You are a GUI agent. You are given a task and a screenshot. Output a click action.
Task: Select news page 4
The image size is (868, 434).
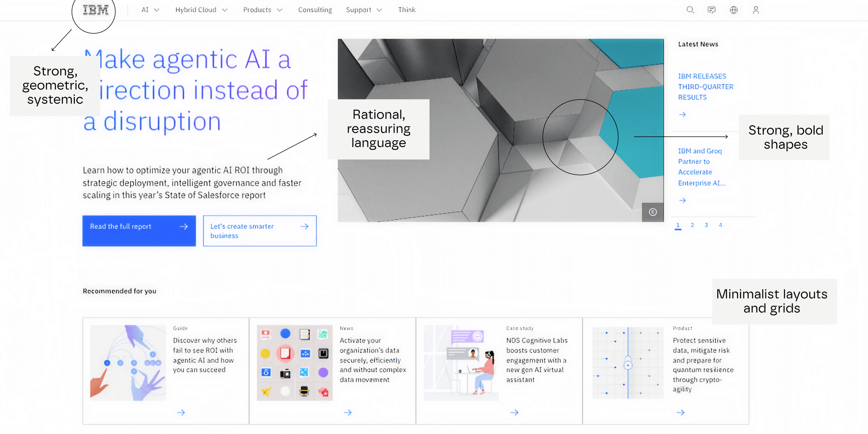[720, 225]
